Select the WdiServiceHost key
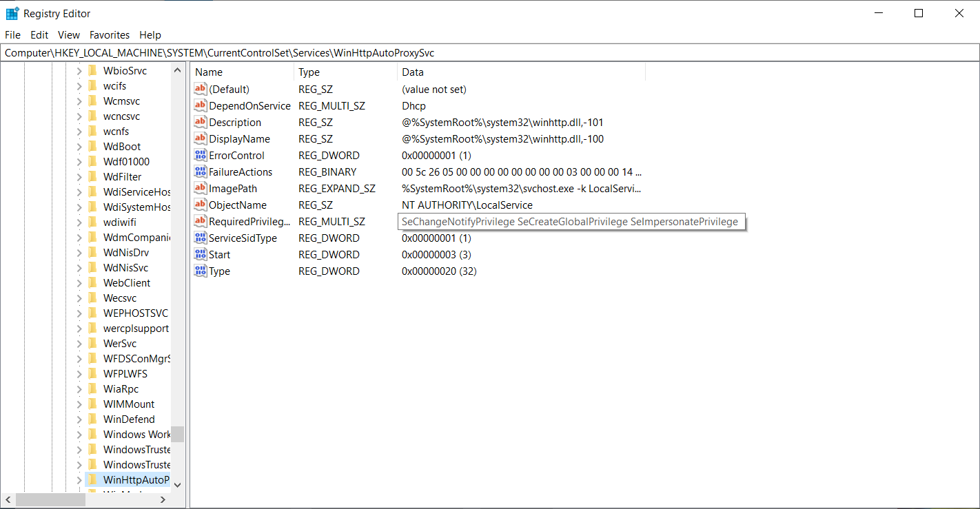Viewport: 980px width, 509px height. point(136,191)
